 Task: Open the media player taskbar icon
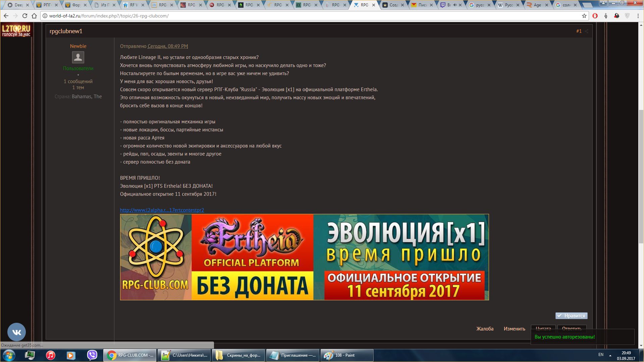71,355
